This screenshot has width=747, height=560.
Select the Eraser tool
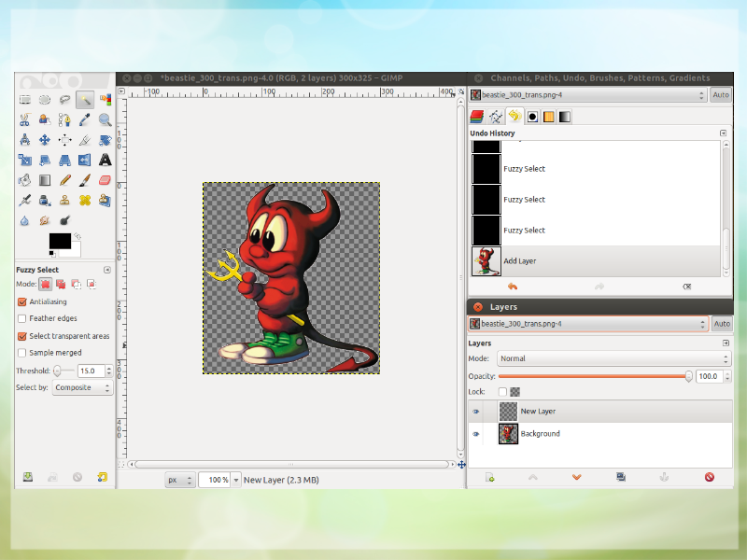pos(105,180)
